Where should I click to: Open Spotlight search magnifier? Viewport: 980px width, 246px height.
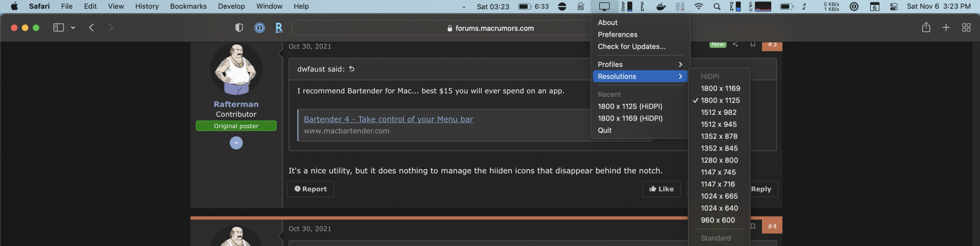(x=717, y=6)
